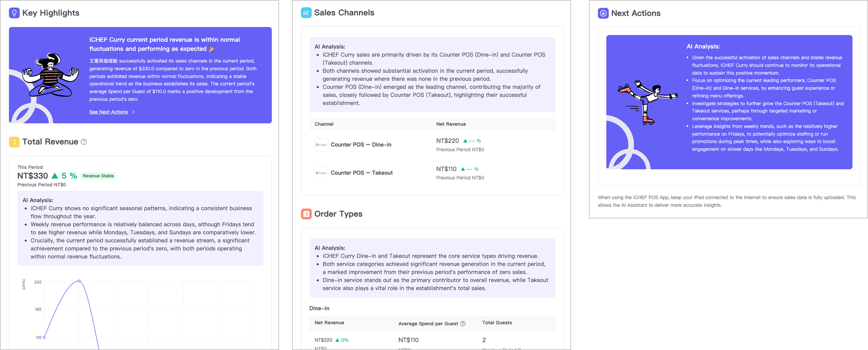Follow the See Next Actions link
This screenshot has height=350, width=868.
pos(108,112)
